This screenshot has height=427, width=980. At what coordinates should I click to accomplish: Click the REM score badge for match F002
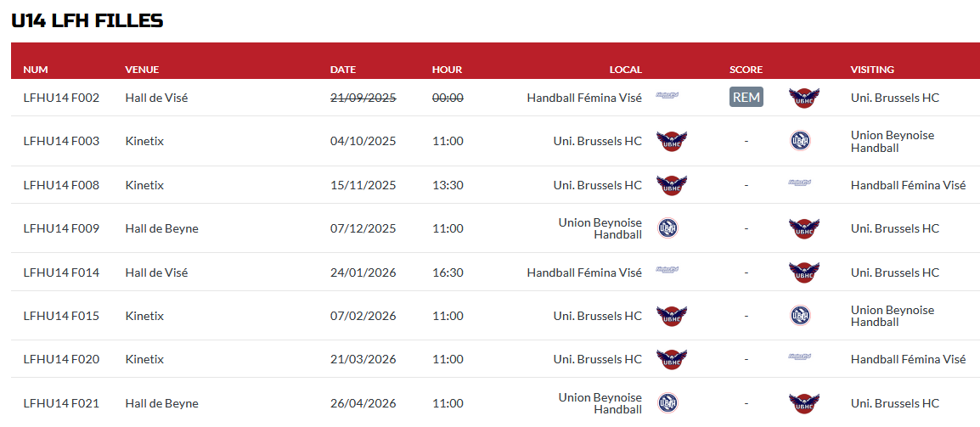(746, 98)
